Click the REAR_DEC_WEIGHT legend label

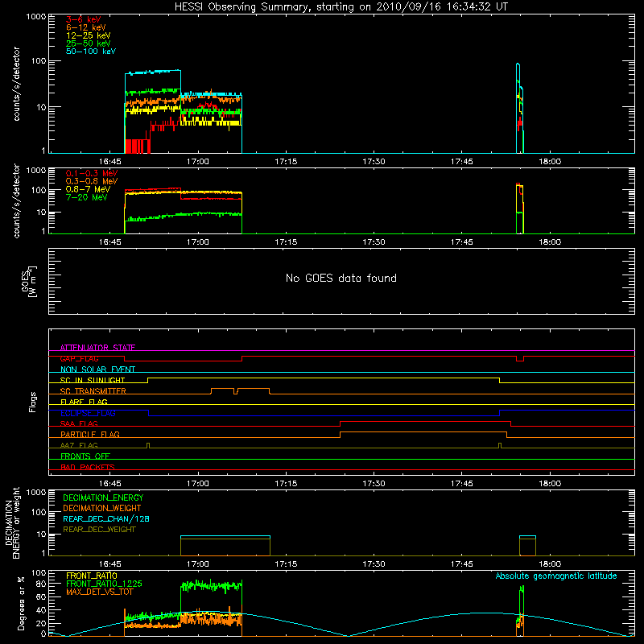[99, 530]
